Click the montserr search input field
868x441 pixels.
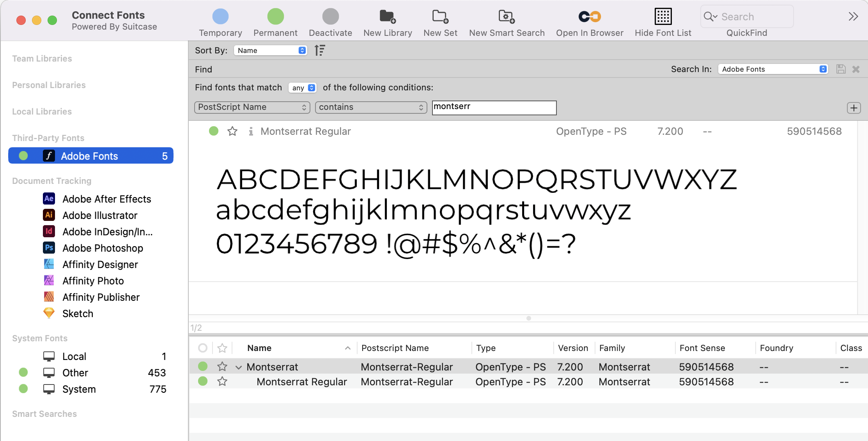(494, 107)
